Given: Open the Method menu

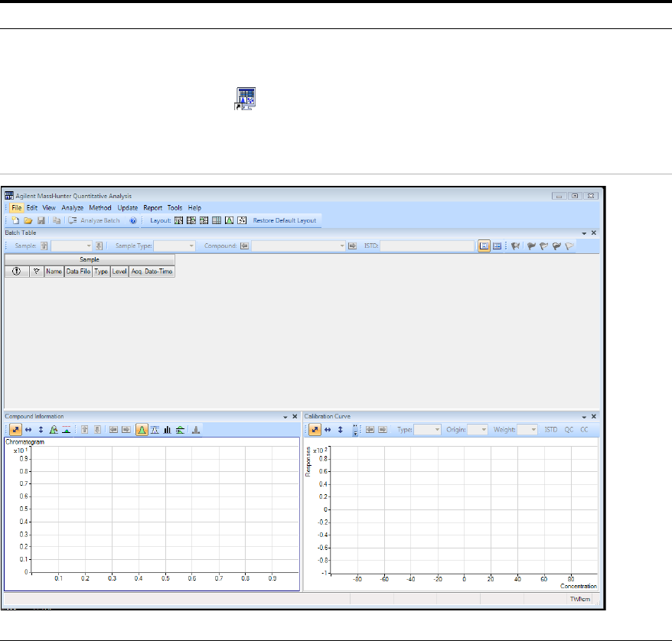Looking at the screenshot, I should point(100,207).
